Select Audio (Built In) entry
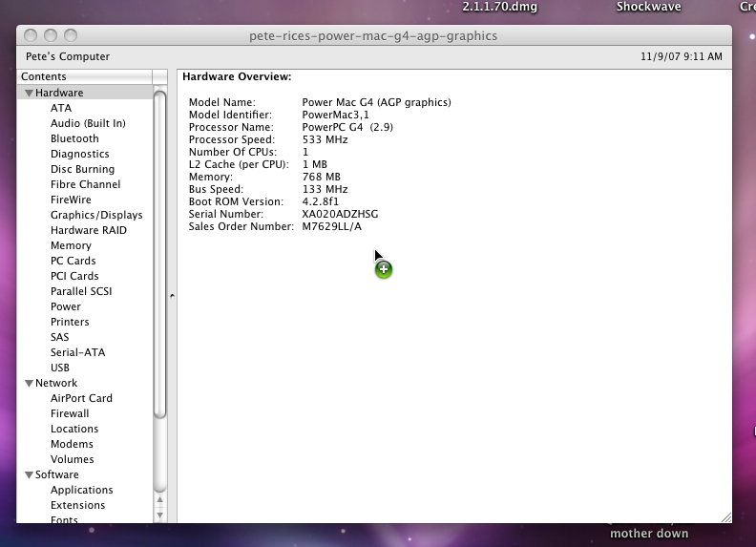The image size is (756, 547). coord(88,123)
